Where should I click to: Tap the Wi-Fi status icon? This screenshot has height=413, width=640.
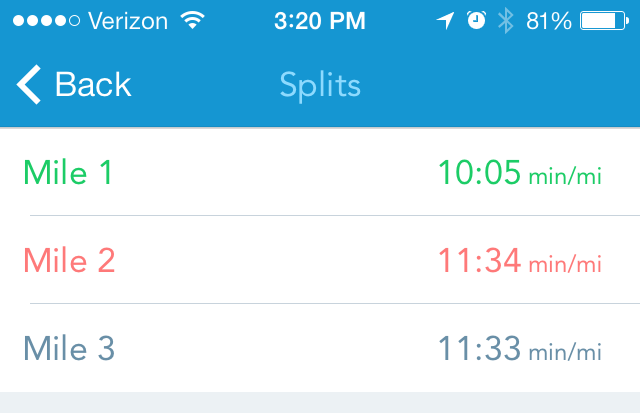tap(190, 20)
